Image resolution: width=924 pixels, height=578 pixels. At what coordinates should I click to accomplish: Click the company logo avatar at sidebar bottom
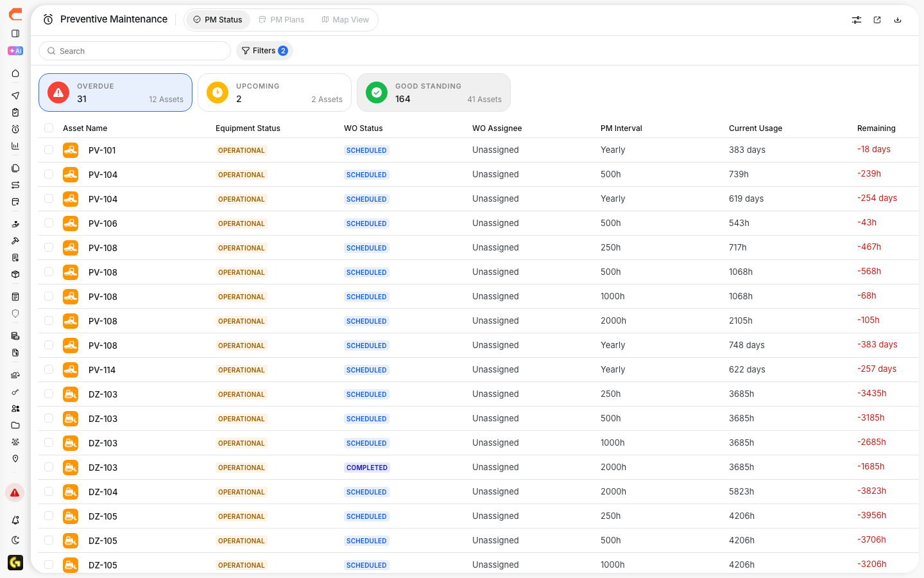click(15, 563)
